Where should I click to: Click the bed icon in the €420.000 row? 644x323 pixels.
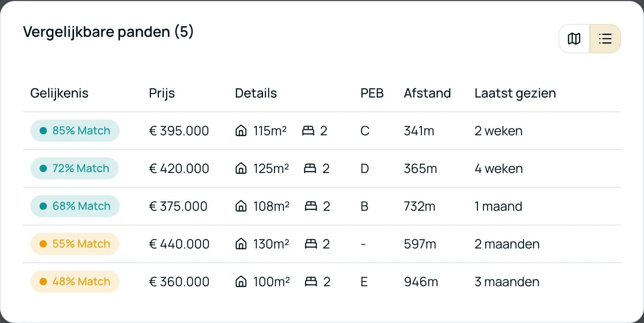point(310,169)
